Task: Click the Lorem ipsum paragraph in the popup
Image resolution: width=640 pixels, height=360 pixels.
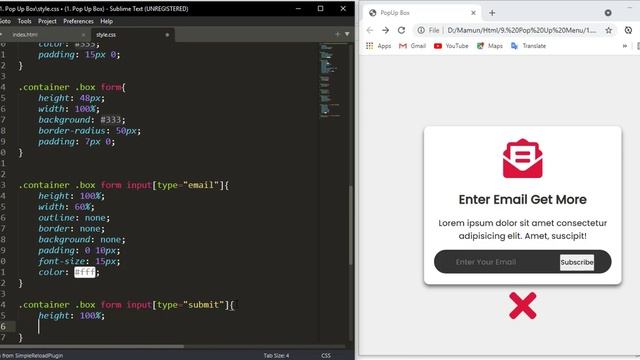Action: (x=522, y=229)
